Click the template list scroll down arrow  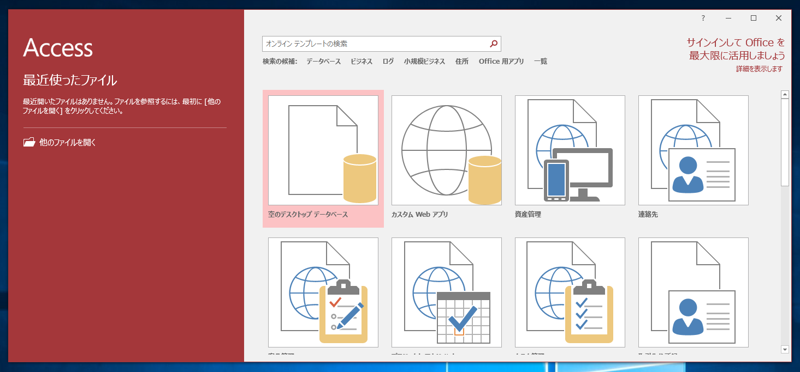785,350
